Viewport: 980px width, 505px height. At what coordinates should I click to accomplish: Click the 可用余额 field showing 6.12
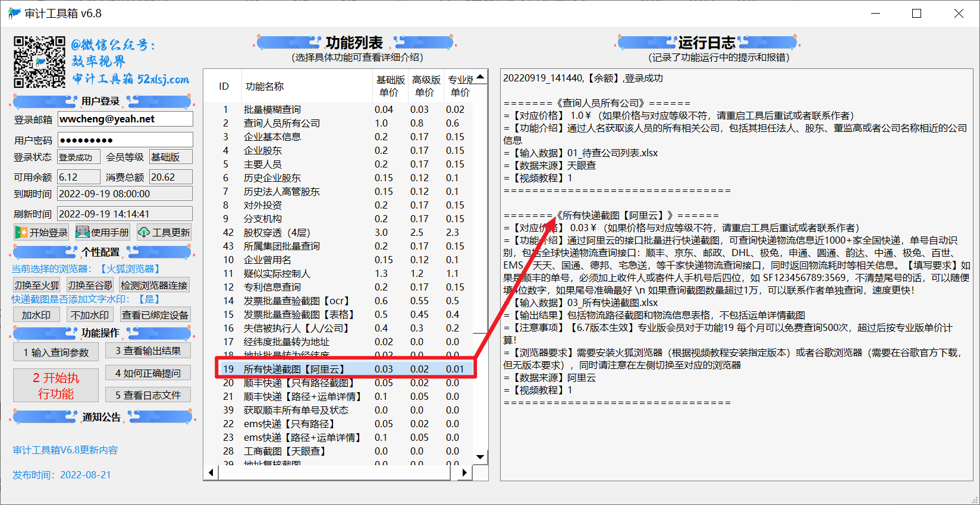(78, 177)
